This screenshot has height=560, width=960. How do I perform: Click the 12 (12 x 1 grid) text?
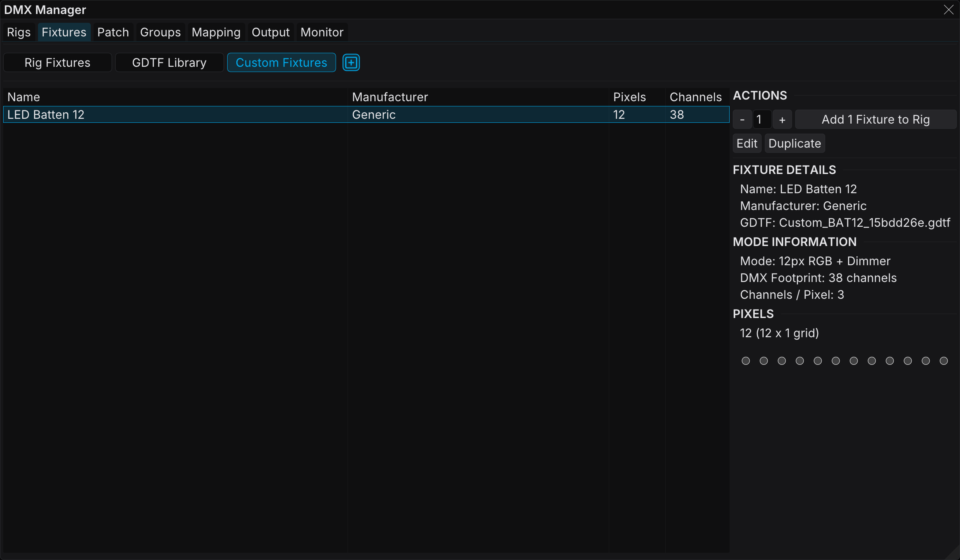[780, 333]
